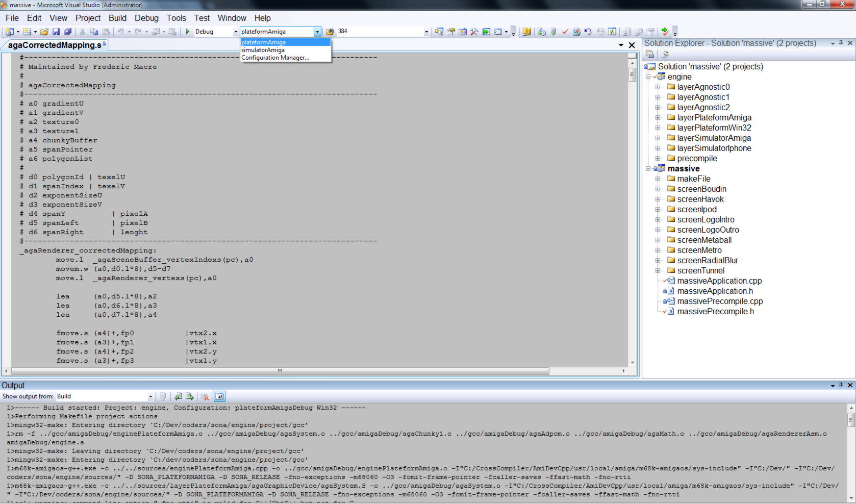The height and width of the screenshot is (504, 856).
Task: Click the Paste clipboard icon
Action: [106, 32]
